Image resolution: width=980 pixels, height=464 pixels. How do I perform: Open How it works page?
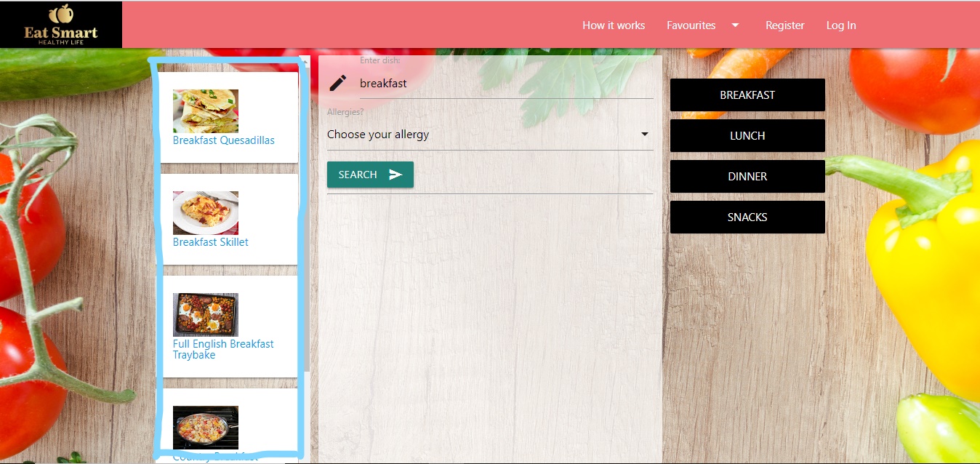click(614, 25)
